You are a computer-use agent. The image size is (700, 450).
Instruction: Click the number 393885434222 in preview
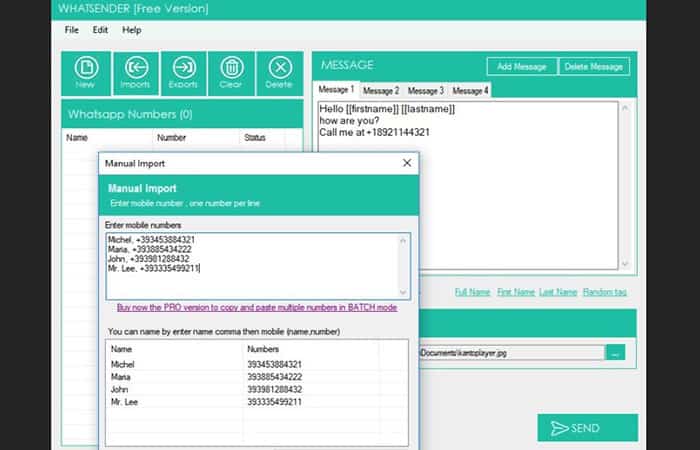tap(275, 377)
